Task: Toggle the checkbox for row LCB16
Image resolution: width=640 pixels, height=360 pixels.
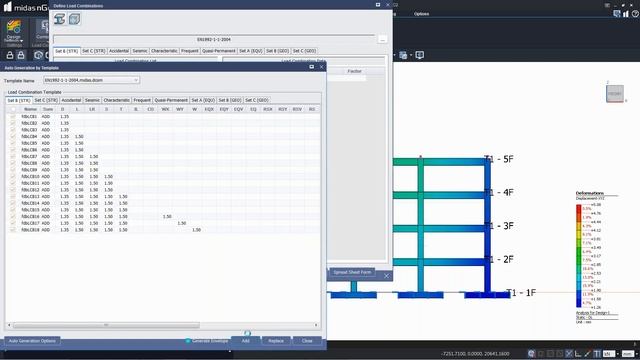Action: [x=13, y=216]
